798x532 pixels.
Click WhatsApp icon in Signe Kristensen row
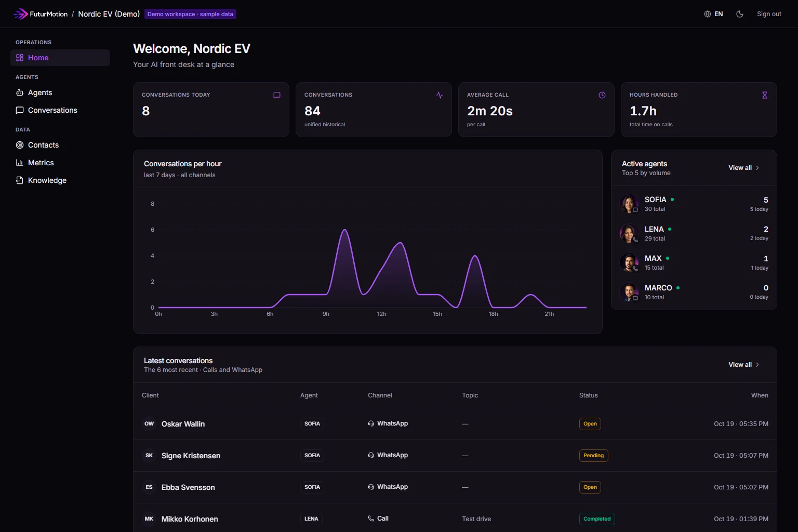[x=371, y=456]
